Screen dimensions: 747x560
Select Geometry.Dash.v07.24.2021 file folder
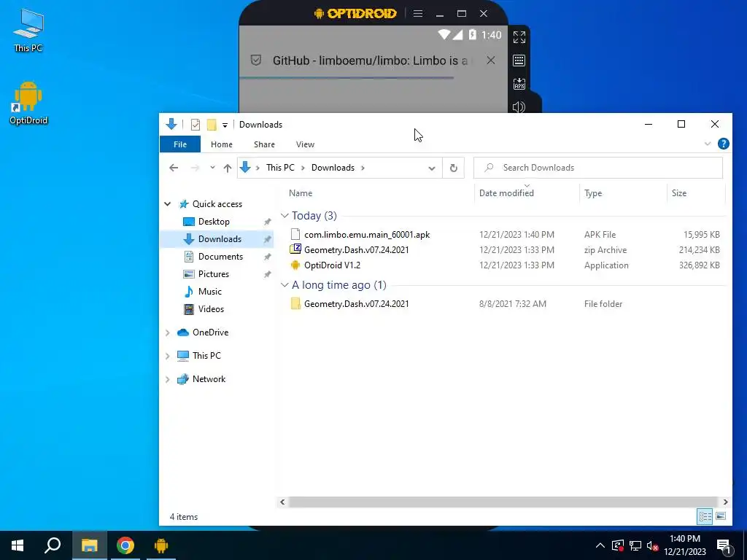pyautogui.click(x=356, y=304)
